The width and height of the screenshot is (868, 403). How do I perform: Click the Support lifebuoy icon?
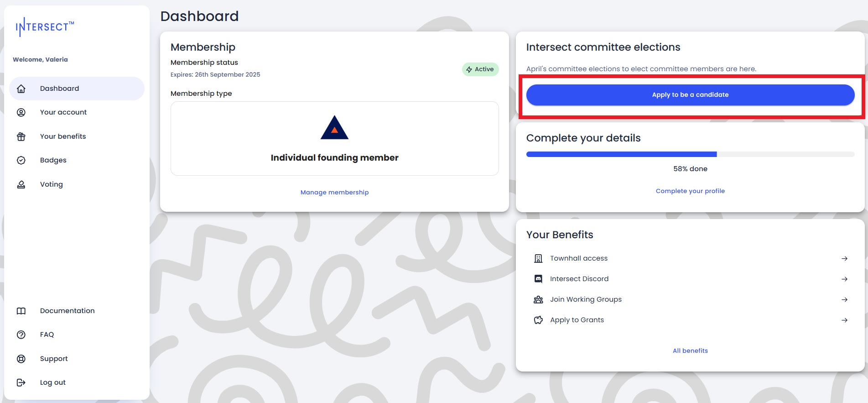point(21,359)
